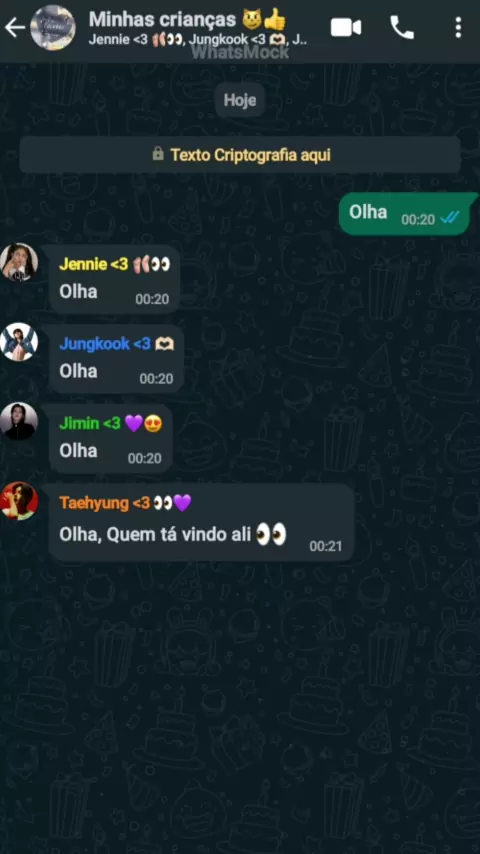Open the three-dot overflow menu

click(x=458, y=28)
